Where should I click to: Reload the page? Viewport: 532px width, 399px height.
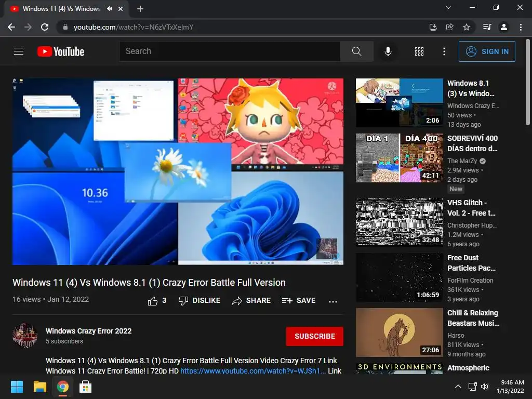click(x=45, y=27)
